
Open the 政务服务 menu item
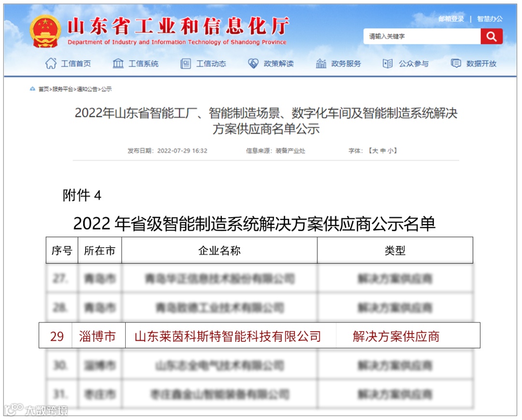click(x=346, y=64)
